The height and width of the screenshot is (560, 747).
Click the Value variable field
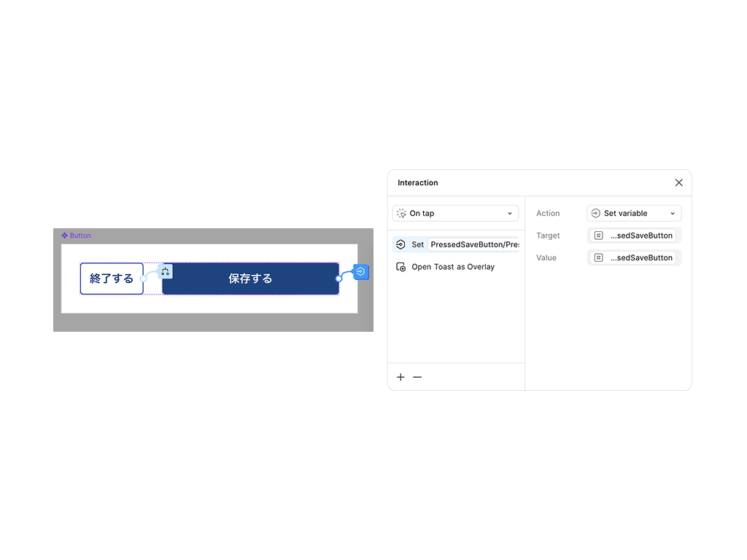[x=634, y=257]
